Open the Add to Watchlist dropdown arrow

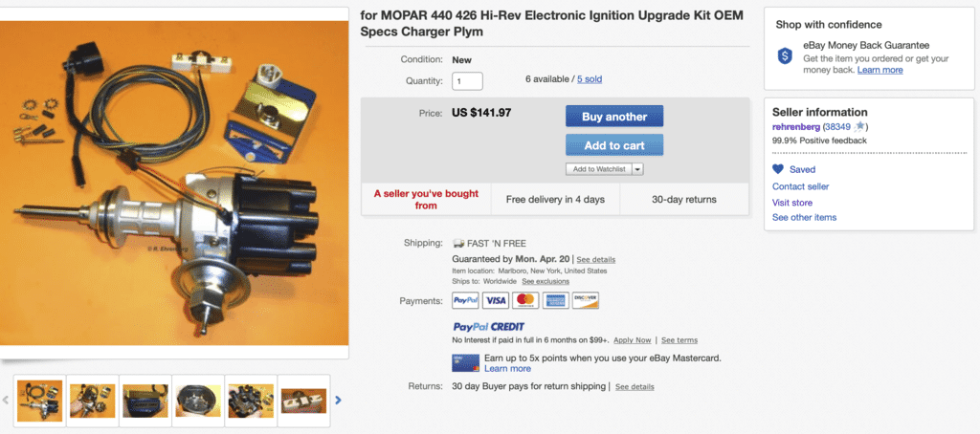point(637,169)
